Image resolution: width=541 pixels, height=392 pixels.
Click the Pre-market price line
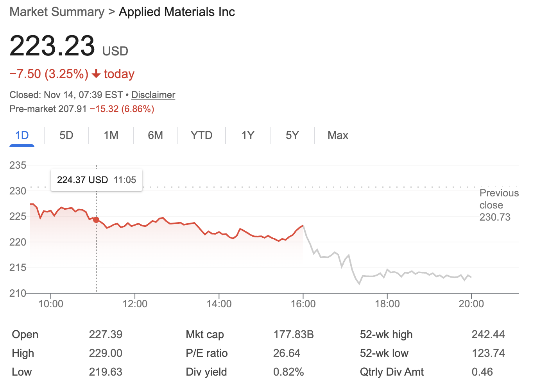click(81, 109)
